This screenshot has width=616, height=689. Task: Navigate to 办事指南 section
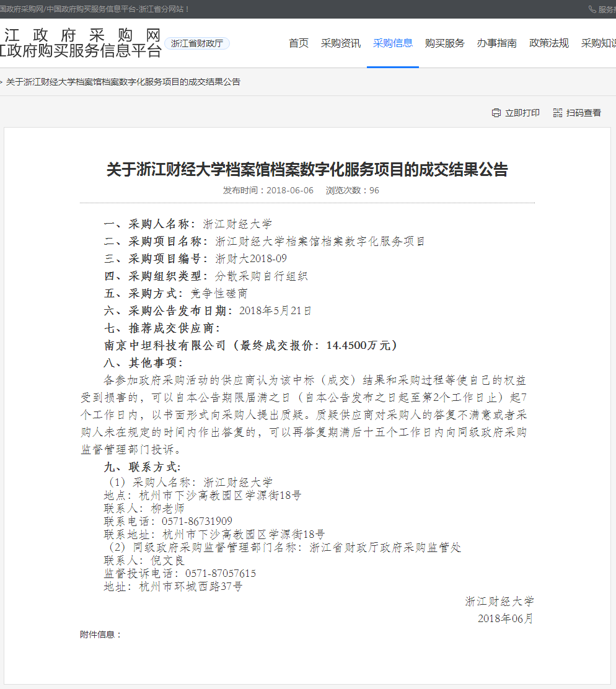click(497, 43)
